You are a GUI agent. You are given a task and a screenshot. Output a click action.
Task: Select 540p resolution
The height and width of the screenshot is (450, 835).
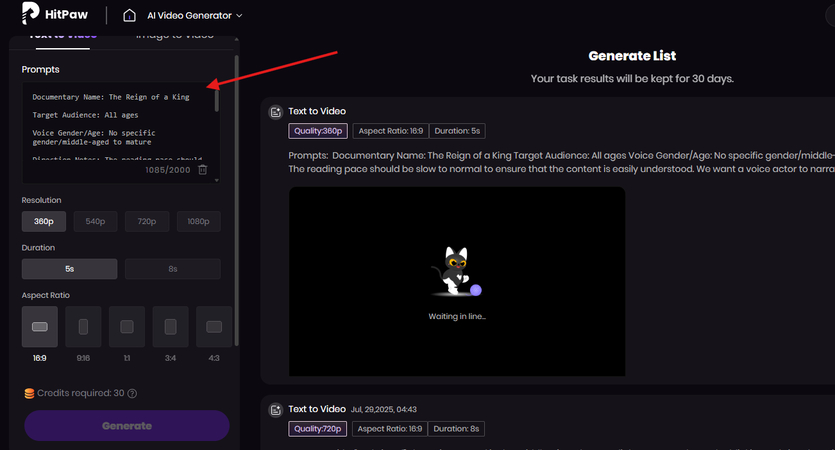pyautogui.click(x=95, y=222)
